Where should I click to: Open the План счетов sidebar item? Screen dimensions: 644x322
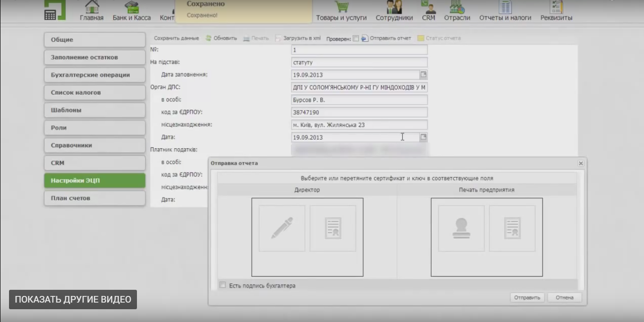point(94,198)
